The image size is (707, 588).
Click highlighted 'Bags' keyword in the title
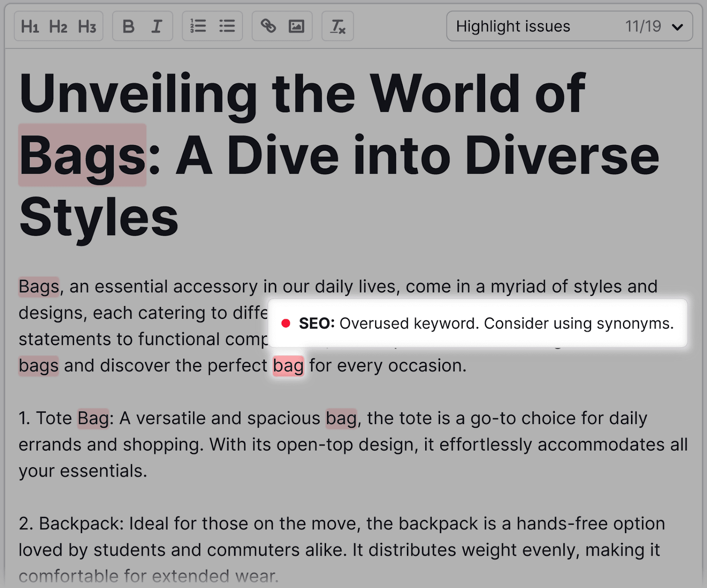click(x=81, y=154)
